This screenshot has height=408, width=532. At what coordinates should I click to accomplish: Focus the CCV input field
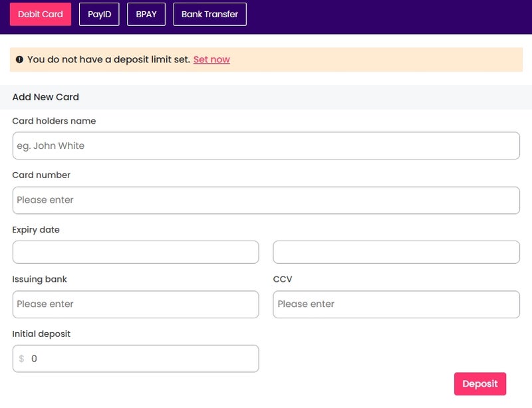(396, 304)
